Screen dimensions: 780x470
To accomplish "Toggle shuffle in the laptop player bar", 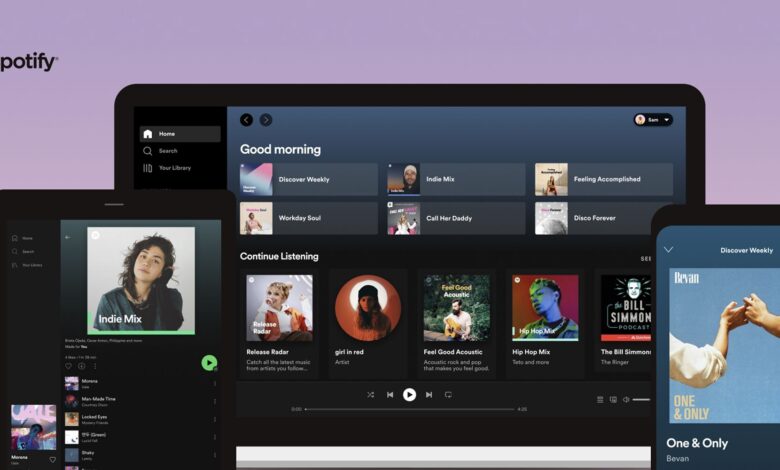I will 371,394.
